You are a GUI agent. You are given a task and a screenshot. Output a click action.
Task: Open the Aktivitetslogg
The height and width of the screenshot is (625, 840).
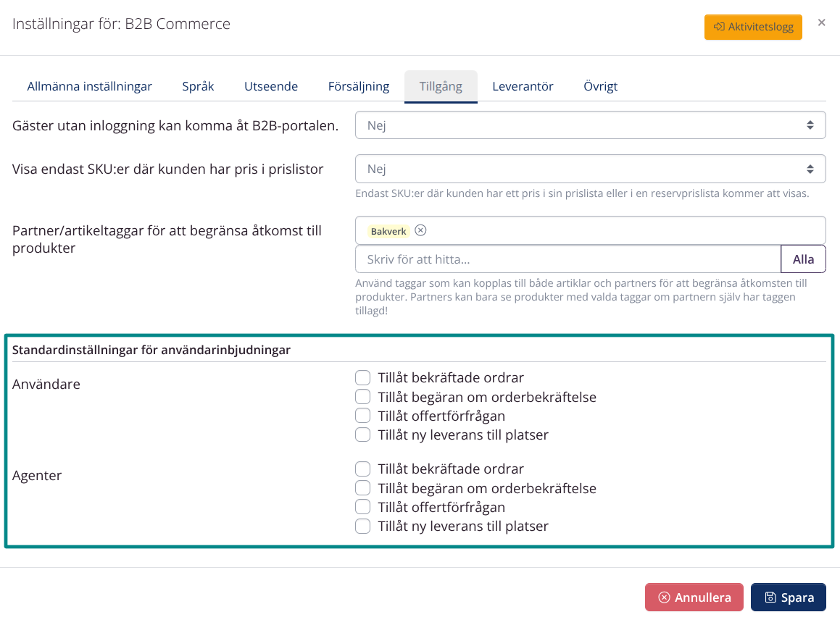pyautogui.click(x=753, y=26)
